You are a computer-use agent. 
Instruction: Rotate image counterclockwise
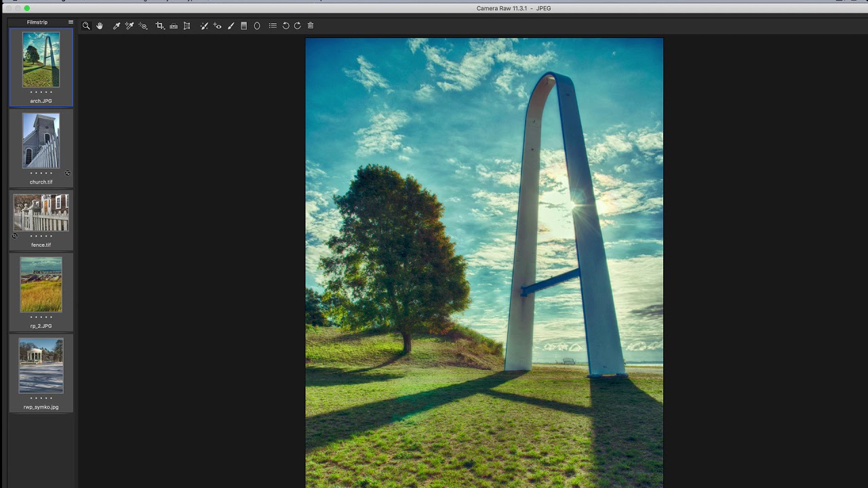(285, 26)
